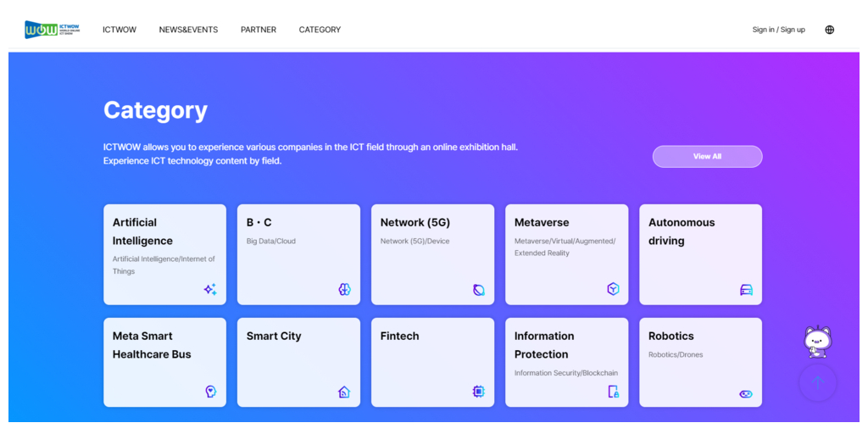Image resolution: width=868 pixels, height=434 pixels.
Task: Select PARTNER in the navigation bar
Action: click(259, 30)
